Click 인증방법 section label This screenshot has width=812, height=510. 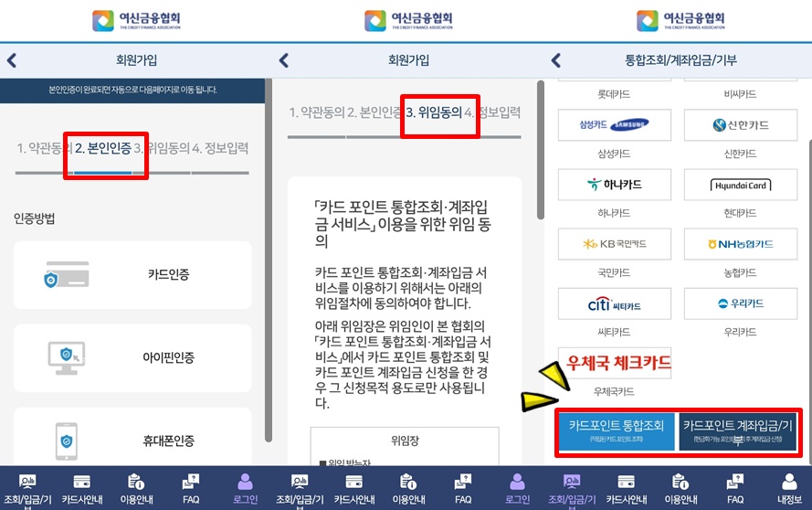click(x=34, y=218)
